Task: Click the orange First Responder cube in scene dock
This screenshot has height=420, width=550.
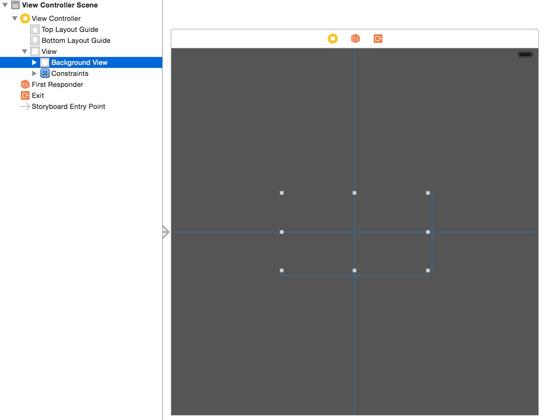Action: point(355,38)
